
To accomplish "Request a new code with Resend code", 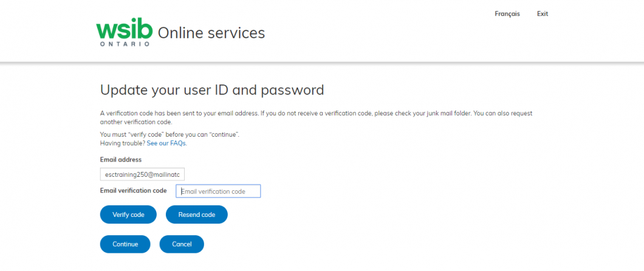I will point(196,214).
